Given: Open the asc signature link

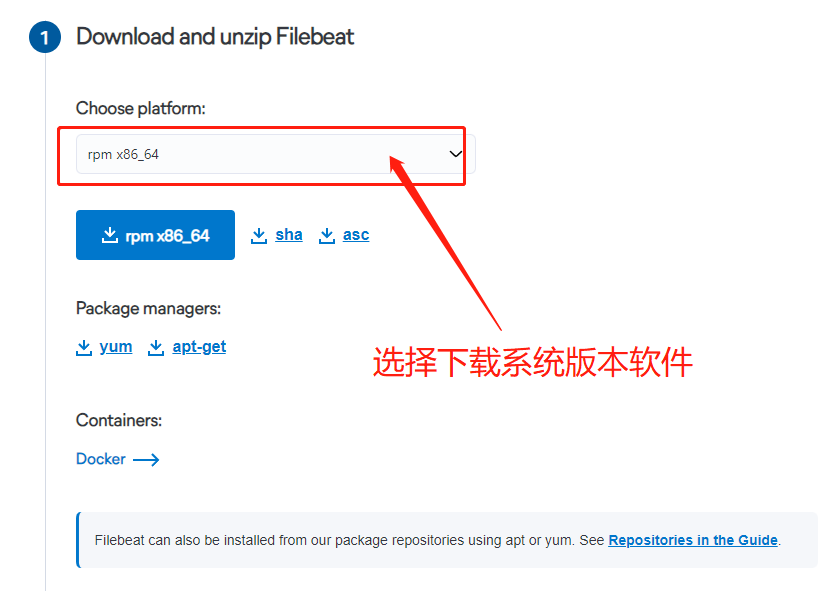Looking at the screenshot, I should pos(356,235).
